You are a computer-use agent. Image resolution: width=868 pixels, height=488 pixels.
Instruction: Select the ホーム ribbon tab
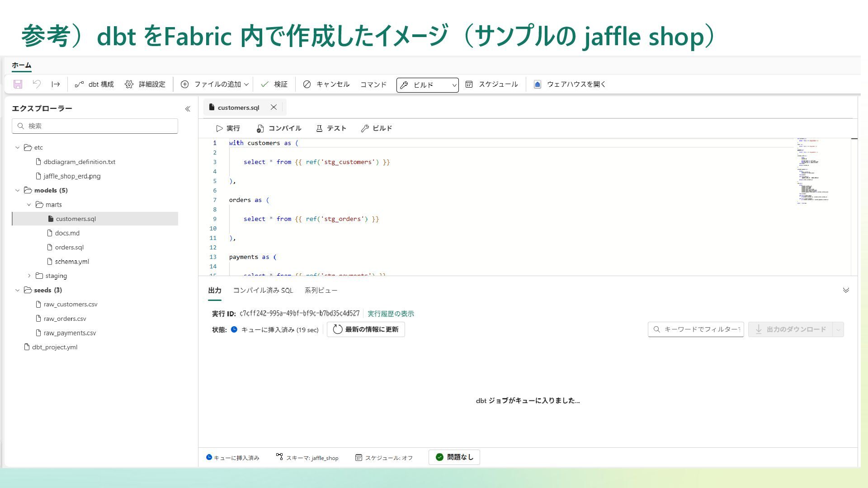pos(22,66)
